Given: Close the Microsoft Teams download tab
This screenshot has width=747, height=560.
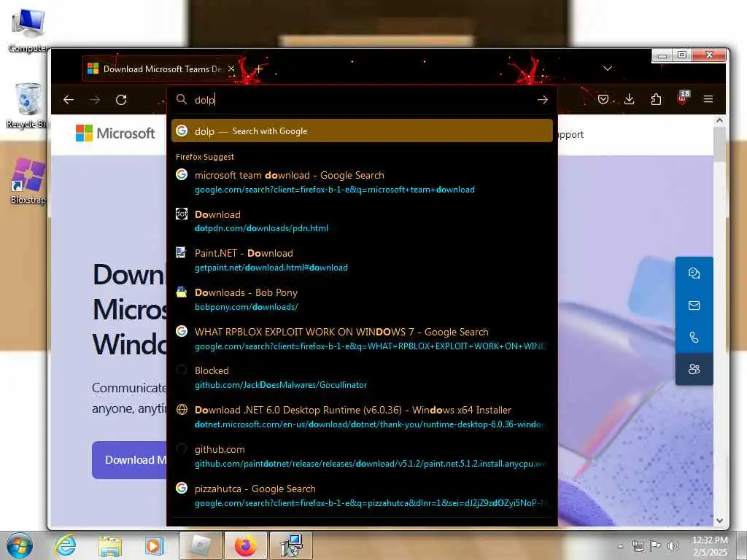Looking at the screenshot, I should tap(231, 69).
